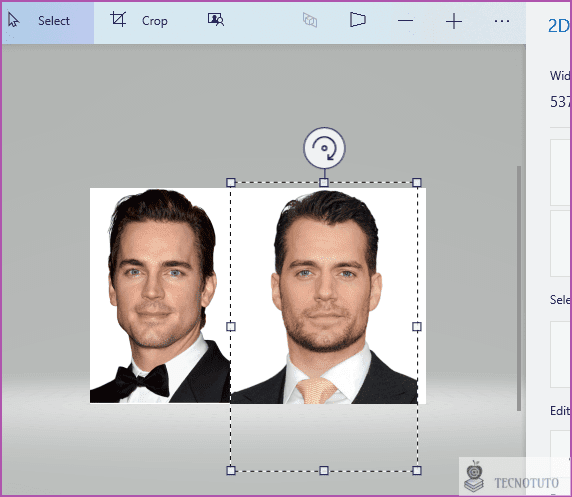
Task: Click the bow-tie man's portrait
Action: click(x=160, y=296)
